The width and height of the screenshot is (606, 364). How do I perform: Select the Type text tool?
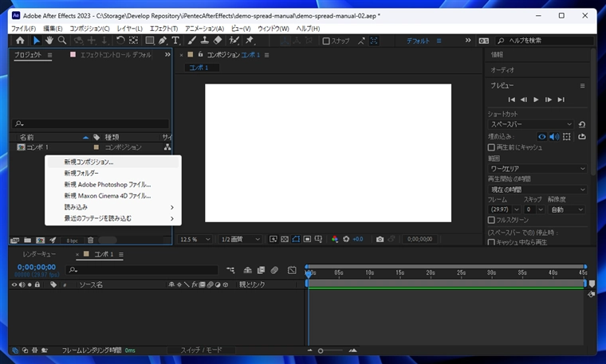175,40
